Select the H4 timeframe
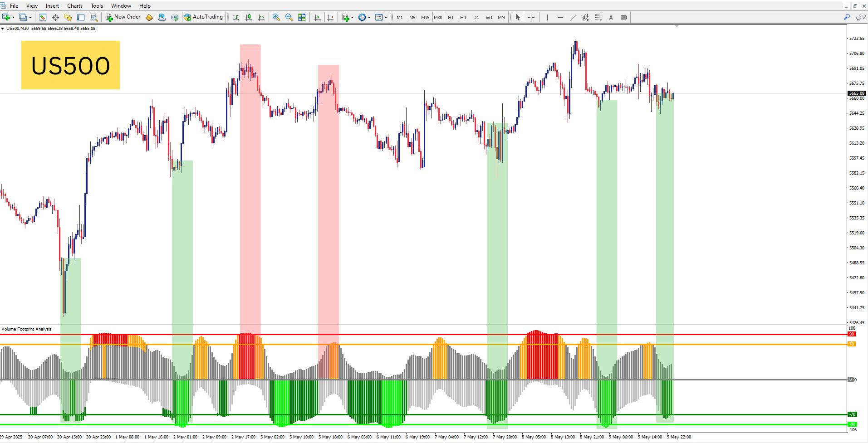Screen dimensions: 868x443 (463, 17)
